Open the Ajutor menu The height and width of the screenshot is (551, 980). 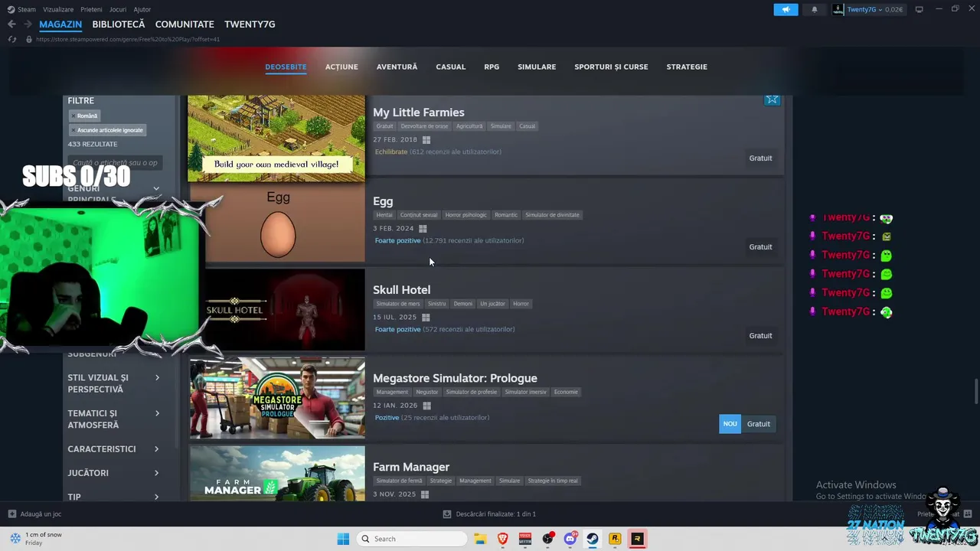(x=142, y=9)
